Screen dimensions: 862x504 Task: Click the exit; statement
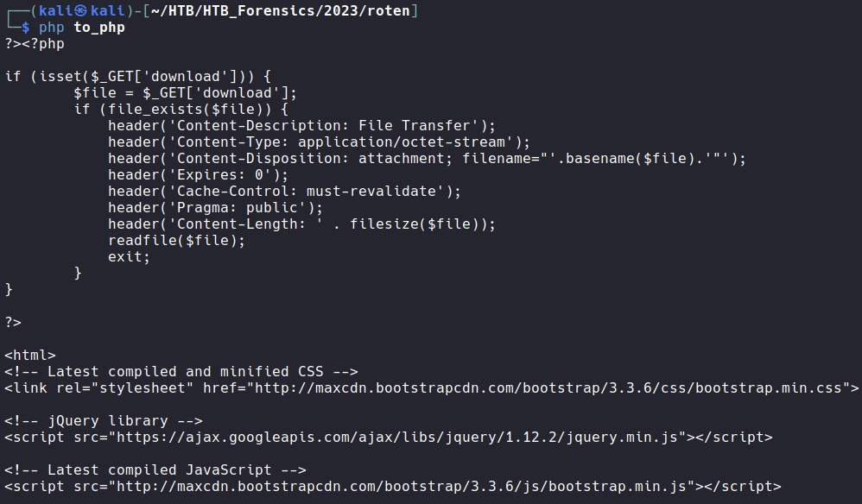pyautogui.click(x=129, y=256)
